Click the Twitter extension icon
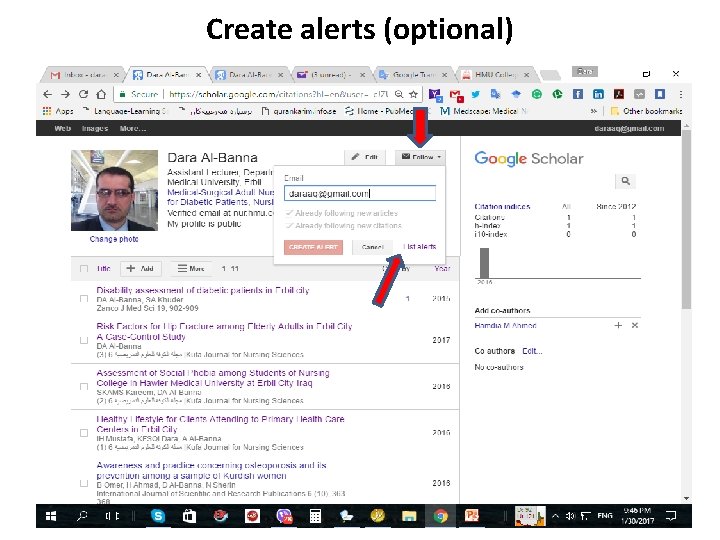Screen dimensions: 720x540 coord(475,94)
